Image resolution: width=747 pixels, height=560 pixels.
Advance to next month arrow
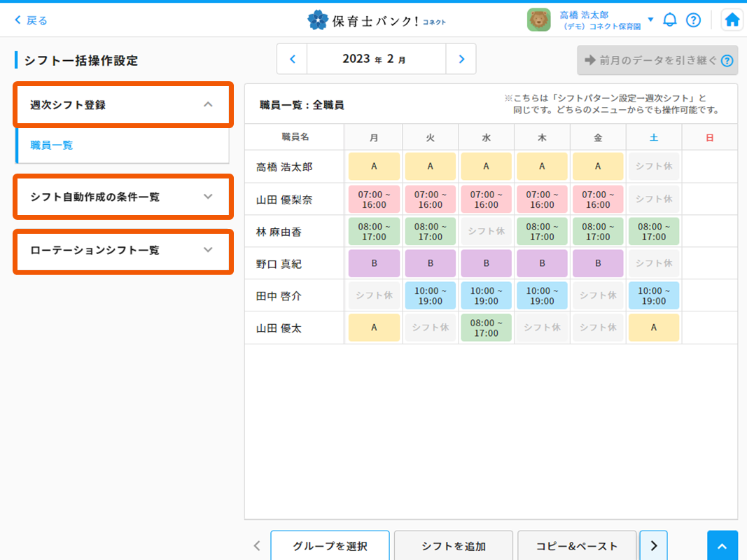click(461, 59)
